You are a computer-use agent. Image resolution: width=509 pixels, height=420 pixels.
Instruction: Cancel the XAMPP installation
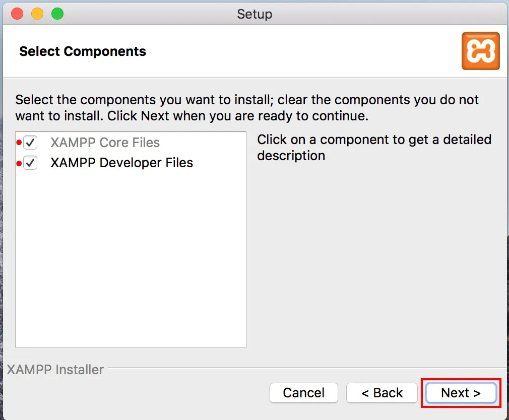coord(304,393)
